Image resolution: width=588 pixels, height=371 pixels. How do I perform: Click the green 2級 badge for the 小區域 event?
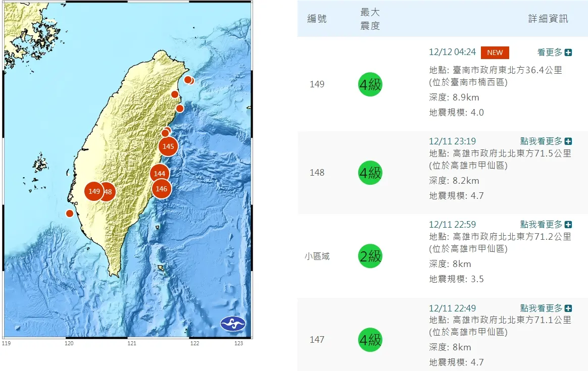tap(369, 256)
